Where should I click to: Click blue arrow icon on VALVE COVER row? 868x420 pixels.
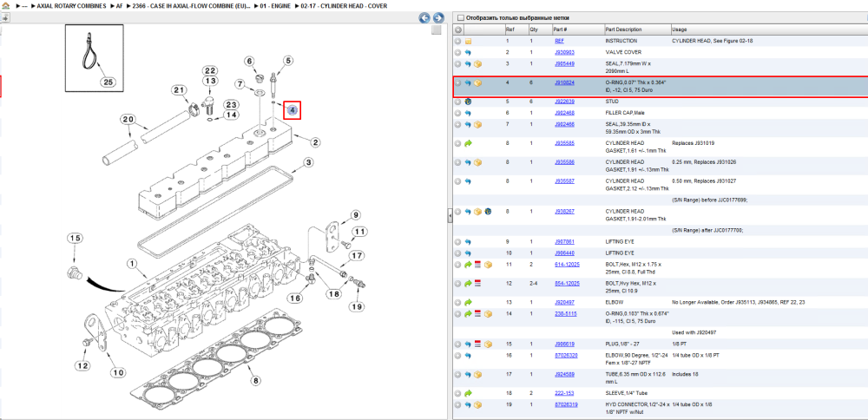pyautogui.click(x=468, y=53)
